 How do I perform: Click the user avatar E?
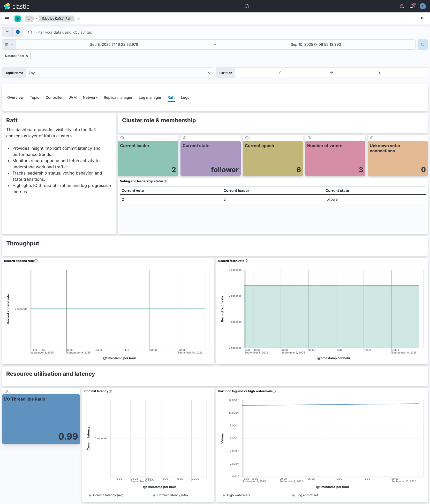pos(423,6)
